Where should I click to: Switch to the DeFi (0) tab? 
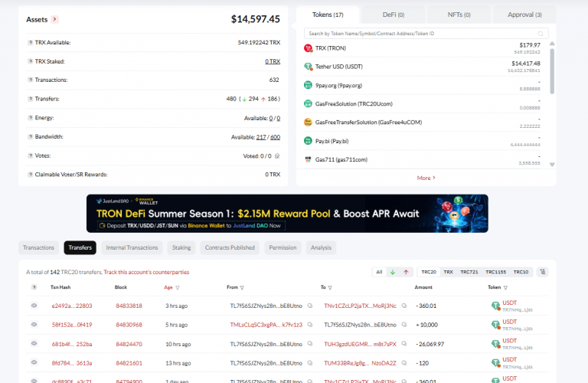point(394,15)
